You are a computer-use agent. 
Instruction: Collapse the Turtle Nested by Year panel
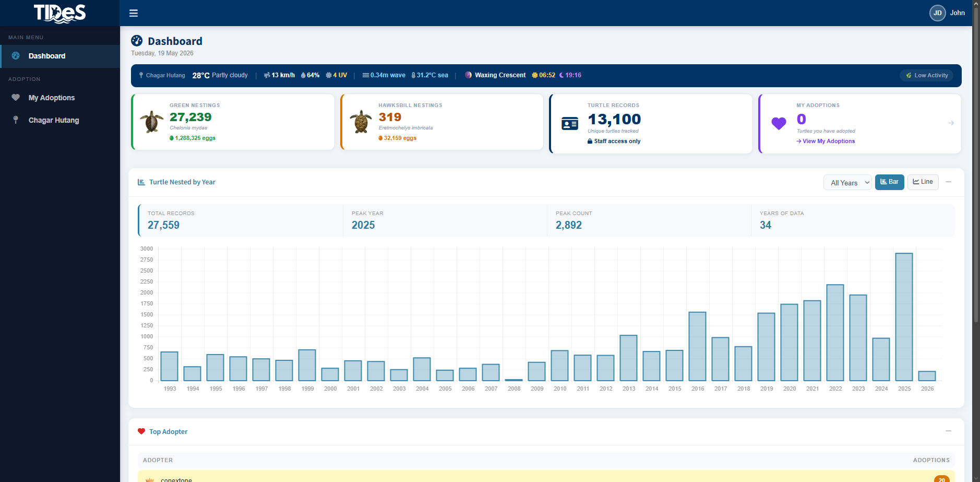(x=949, y=182)
